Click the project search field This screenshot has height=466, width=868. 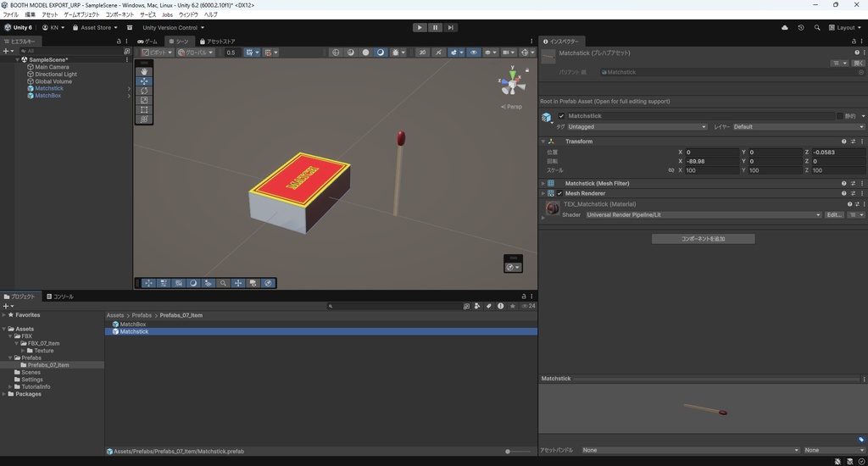(393, 306)
